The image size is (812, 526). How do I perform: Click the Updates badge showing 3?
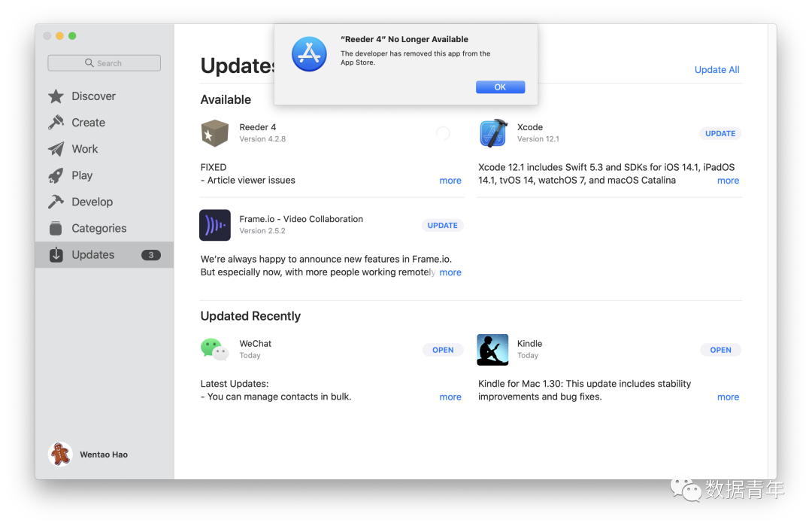[x=151, y=255]
